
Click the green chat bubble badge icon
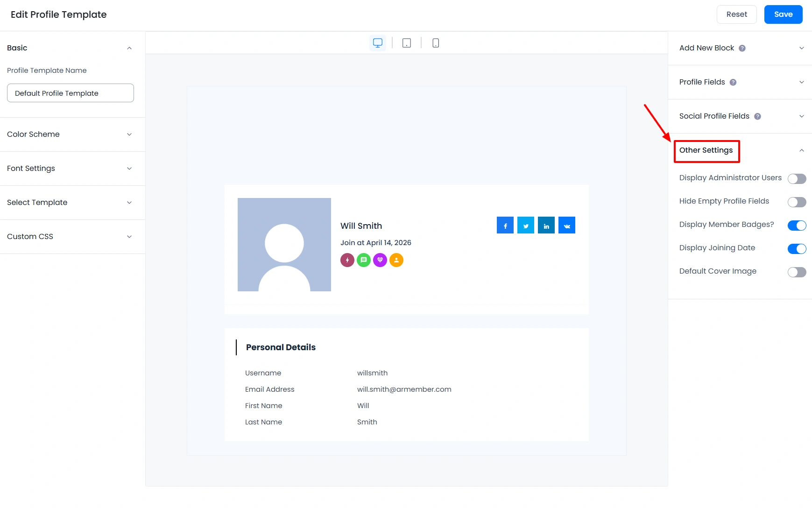[364, 260]
